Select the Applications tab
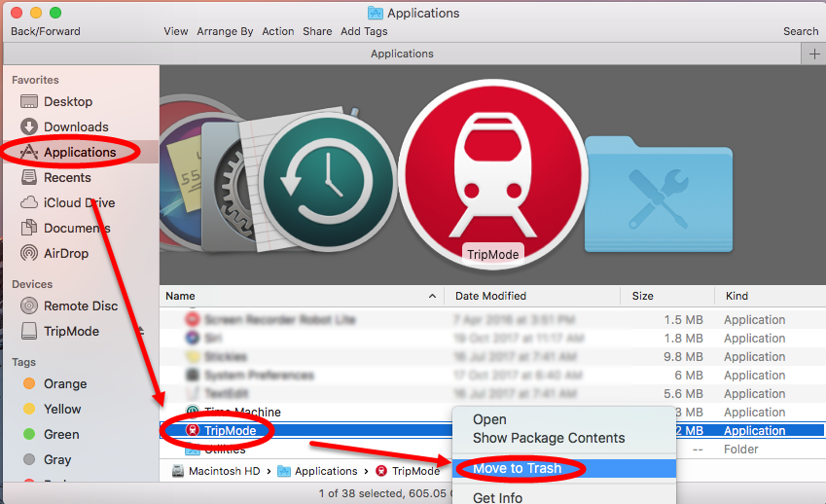 coord(402,54)
